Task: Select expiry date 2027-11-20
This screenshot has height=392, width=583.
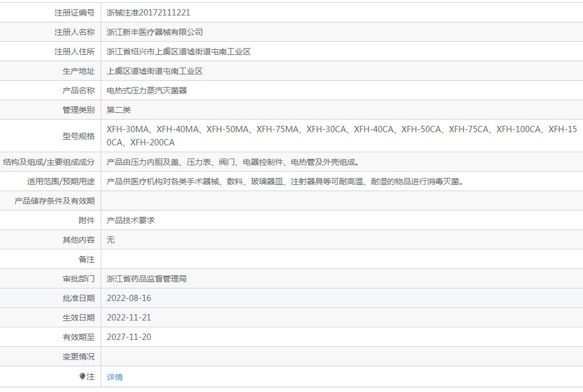Action: [x=129, y=337]
